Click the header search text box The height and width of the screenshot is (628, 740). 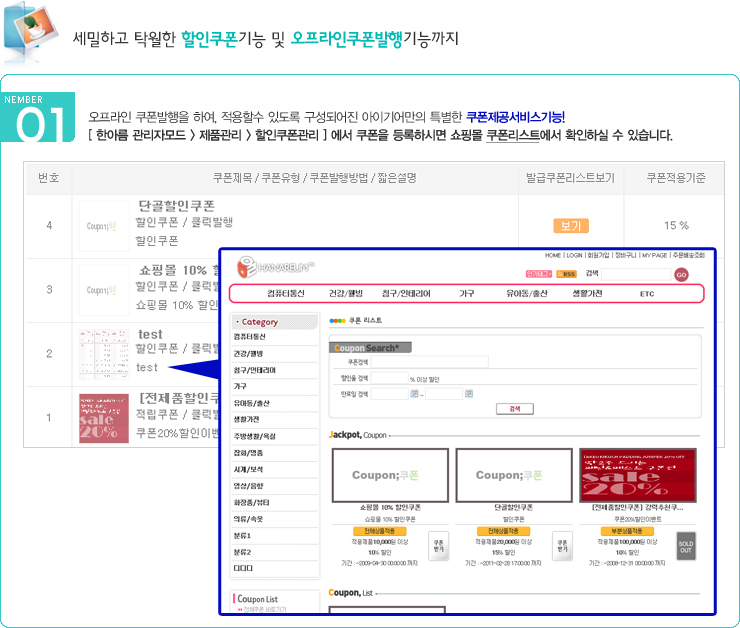click(x=636, y=273)
